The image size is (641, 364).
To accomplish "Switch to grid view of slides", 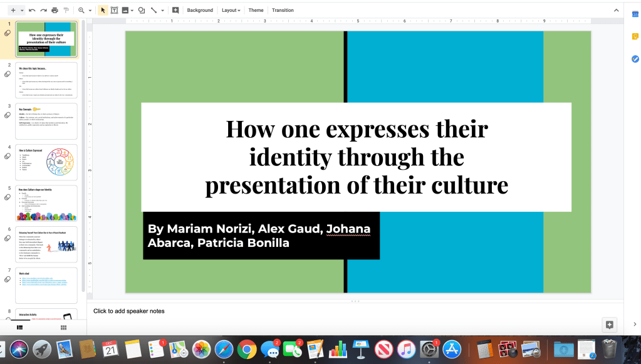I will [64, 327].
